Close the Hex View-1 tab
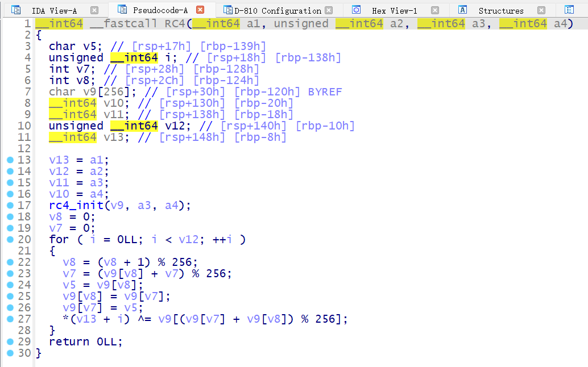Viewport: 588px width, 367px height. point(435,10)
